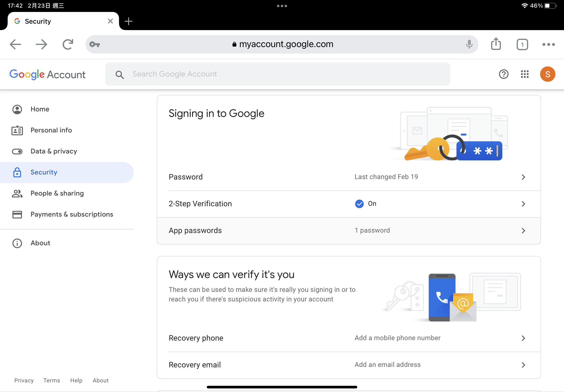Click the Search Google Account field

coord(277,74)
